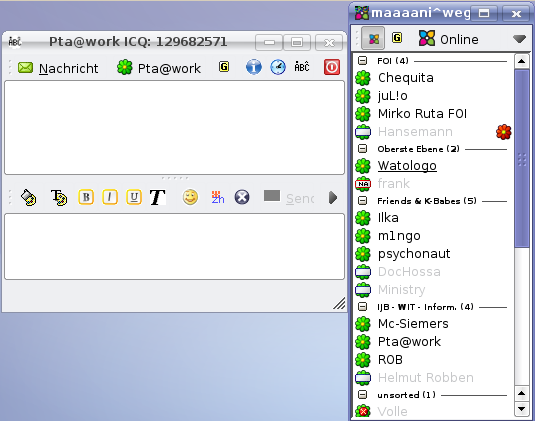
Task: Click contact list scrollbar thumb
Action: (521, 158)
